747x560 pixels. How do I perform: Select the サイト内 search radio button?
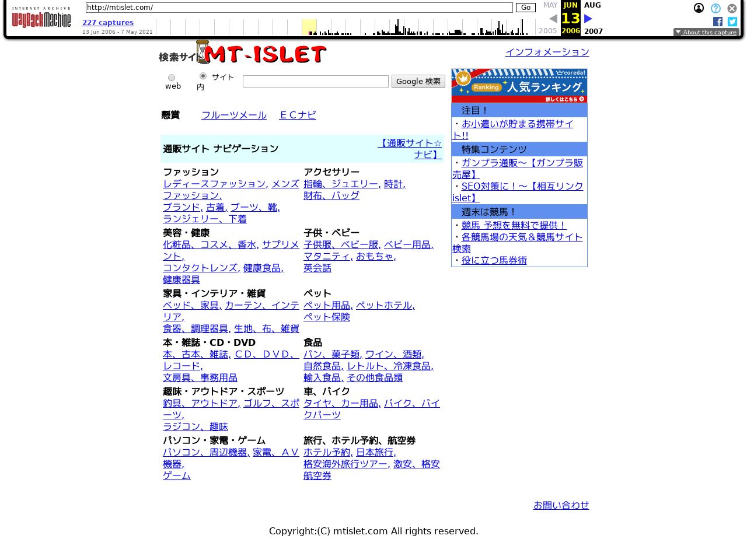click(x=203, y=76)
